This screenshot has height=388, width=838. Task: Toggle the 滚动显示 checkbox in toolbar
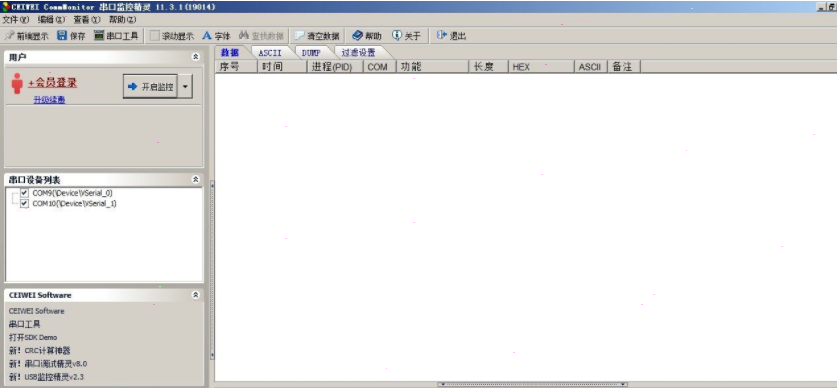[154, 36]
